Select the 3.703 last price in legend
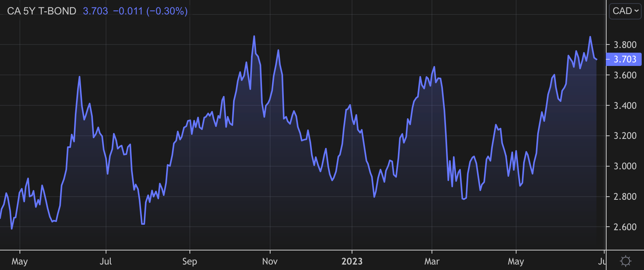 pyautogui.click(x=96, y=11)
